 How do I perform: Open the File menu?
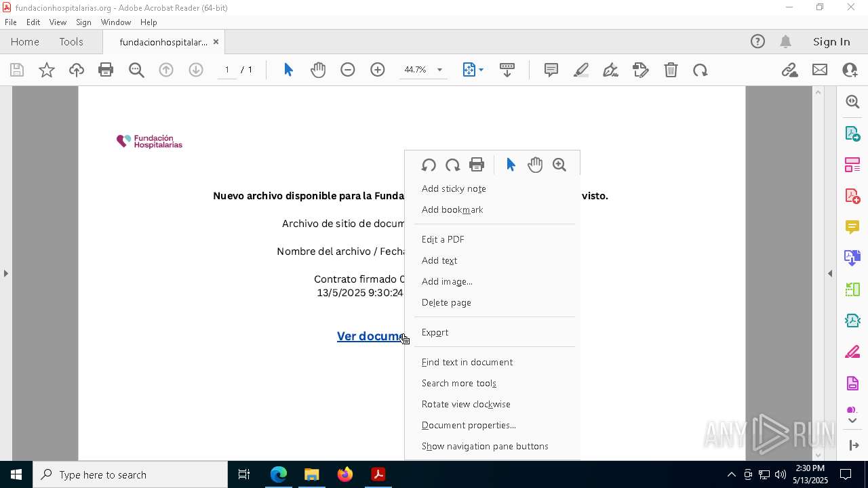(x=11, y=22)
